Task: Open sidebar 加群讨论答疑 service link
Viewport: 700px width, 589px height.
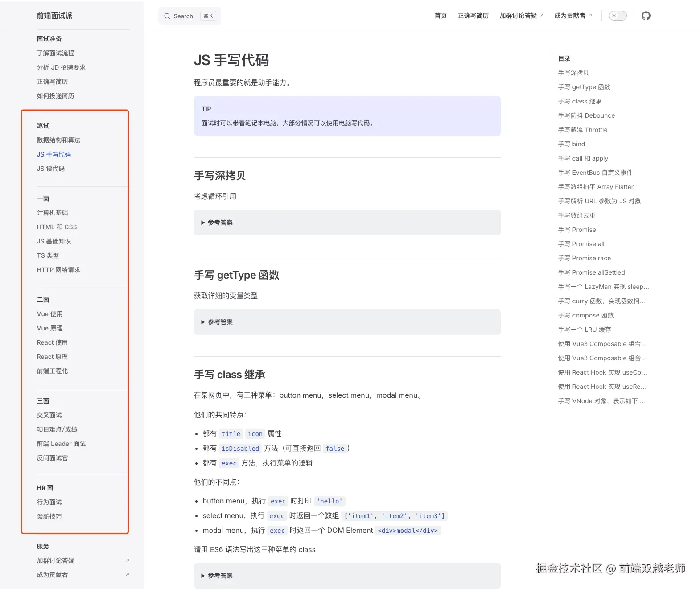Action: point(55,560)
